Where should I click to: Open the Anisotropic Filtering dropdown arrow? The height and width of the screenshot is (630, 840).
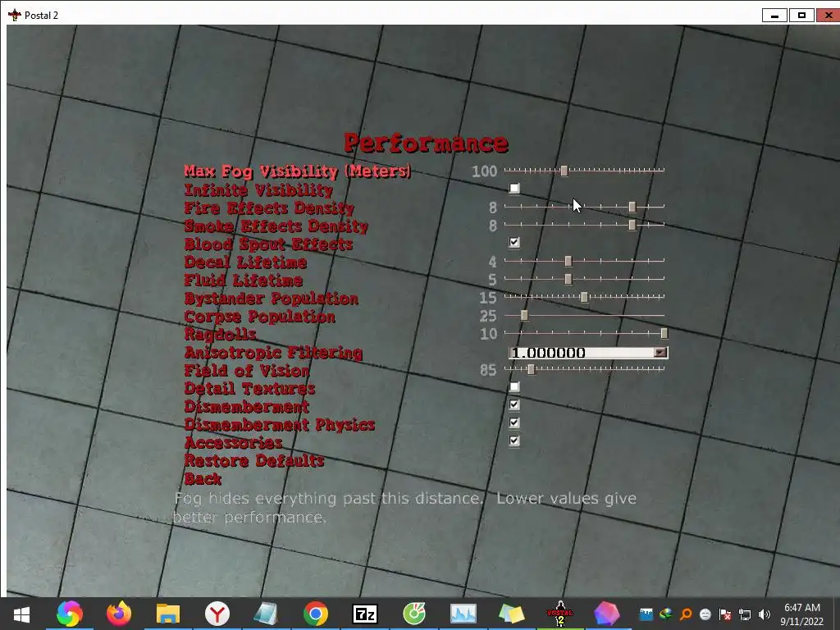[x=660, y=353]
